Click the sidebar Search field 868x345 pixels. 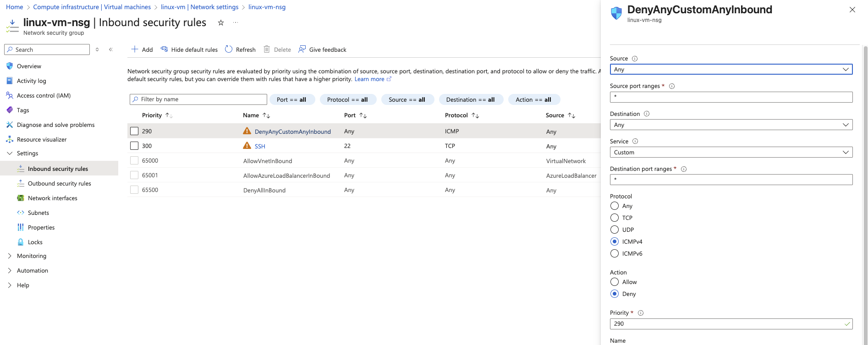coord(47,49)
